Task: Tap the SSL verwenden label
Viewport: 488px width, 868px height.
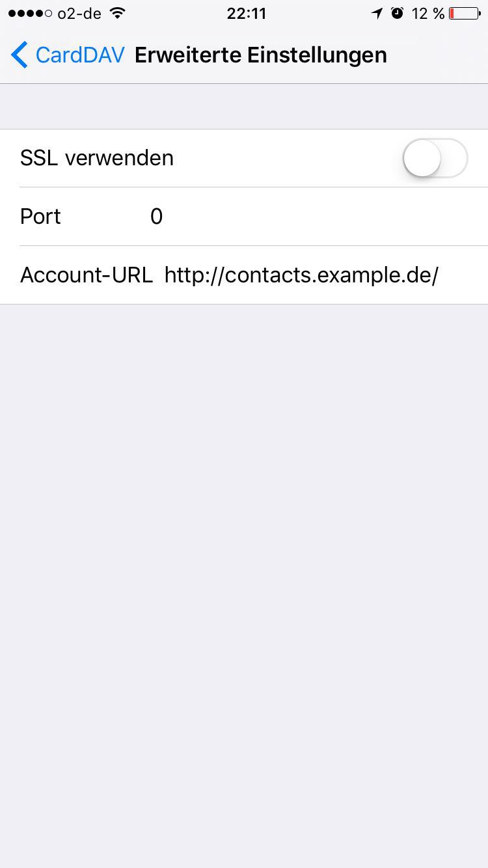Action: [97, 158]
